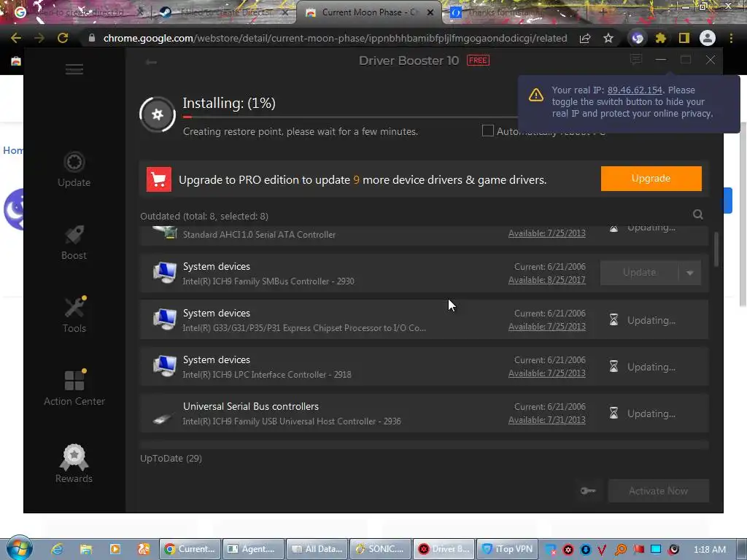The image size is (747, 560).
Task: Click the red shopping cart icon
Action: tap(158, 179)
